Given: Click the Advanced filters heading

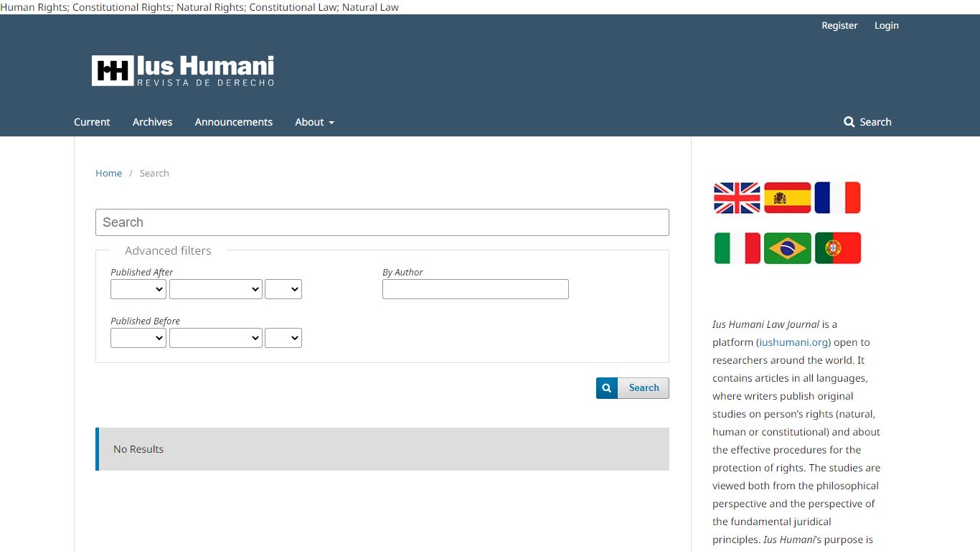Looking at the screenshot, I should click(168, 250).
